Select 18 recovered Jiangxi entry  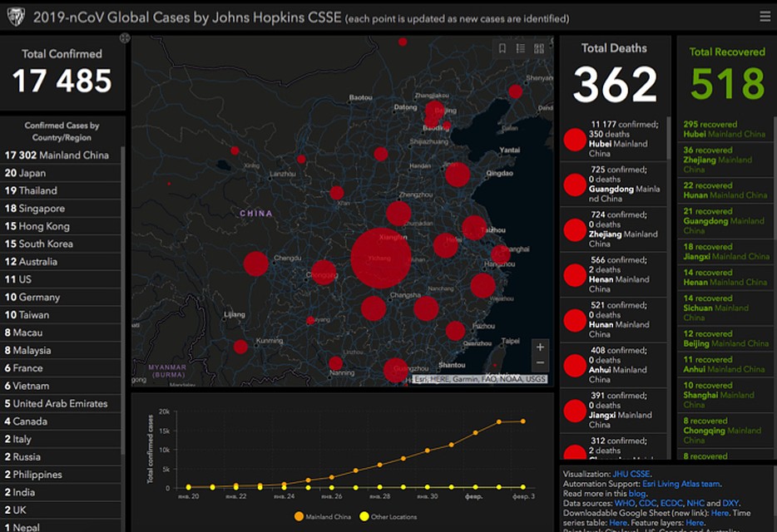pyautogui.click(x=725, y=252)
